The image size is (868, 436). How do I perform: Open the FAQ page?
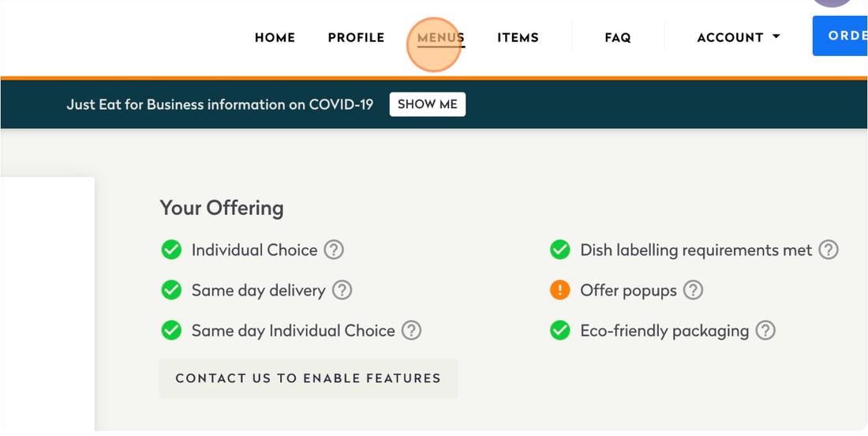coord(617,37)
